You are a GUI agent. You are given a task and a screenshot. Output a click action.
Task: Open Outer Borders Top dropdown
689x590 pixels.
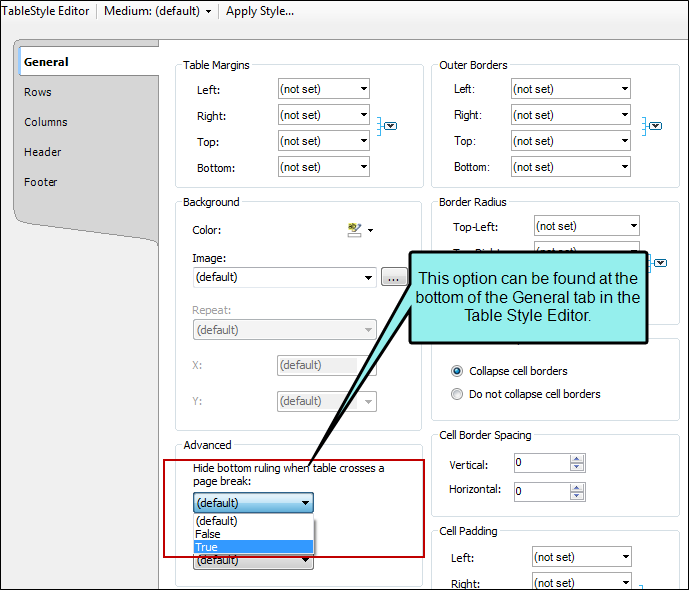pos(571,141)
